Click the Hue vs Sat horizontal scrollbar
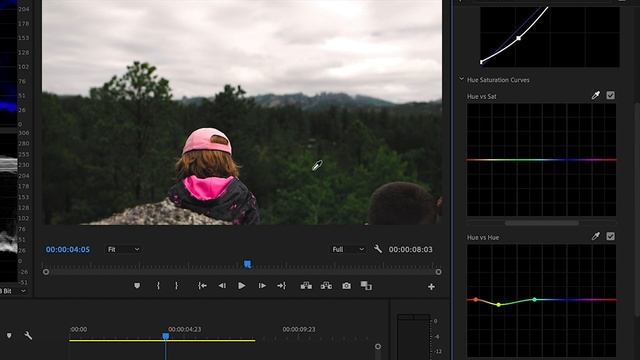The image size is (640, 360). [542, 223]
